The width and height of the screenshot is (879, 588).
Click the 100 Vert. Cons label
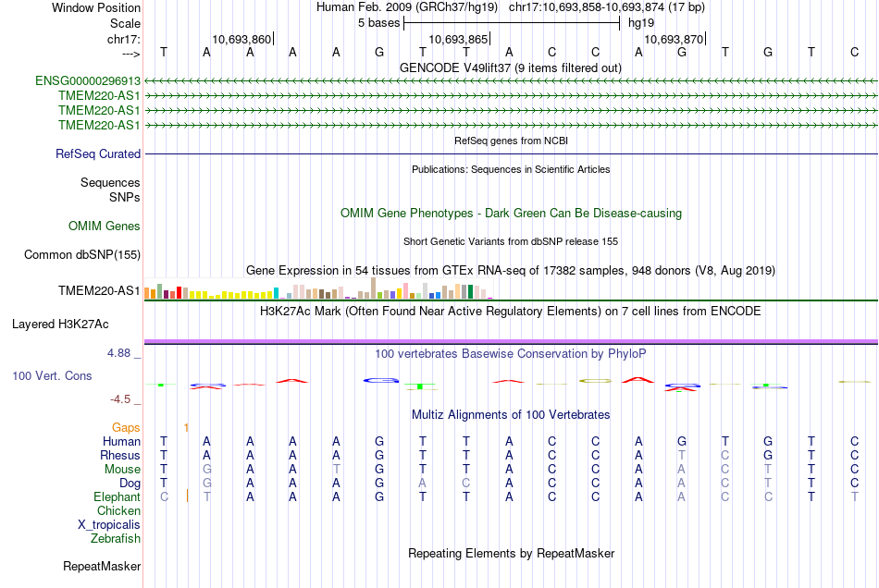coord(52,375)
